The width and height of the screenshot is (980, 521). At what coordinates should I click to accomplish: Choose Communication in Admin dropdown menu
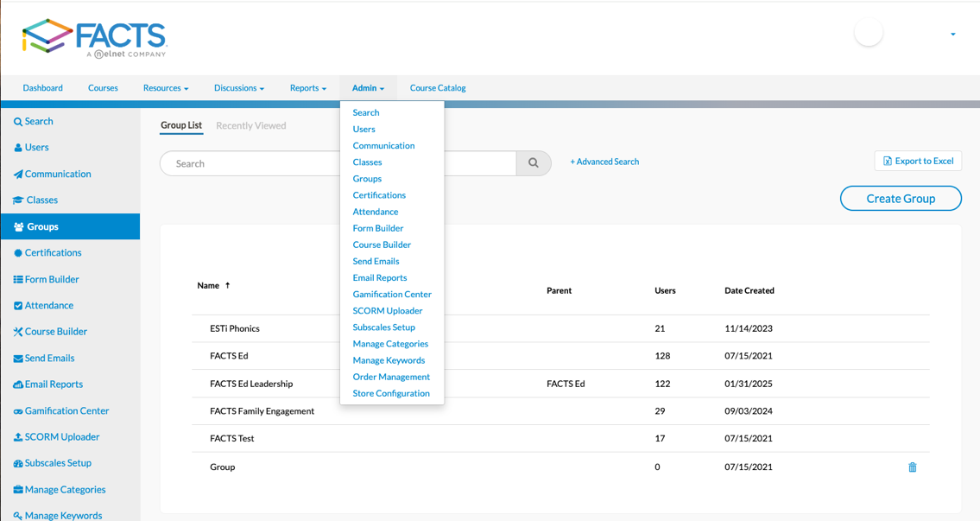[x=383, y=146]
